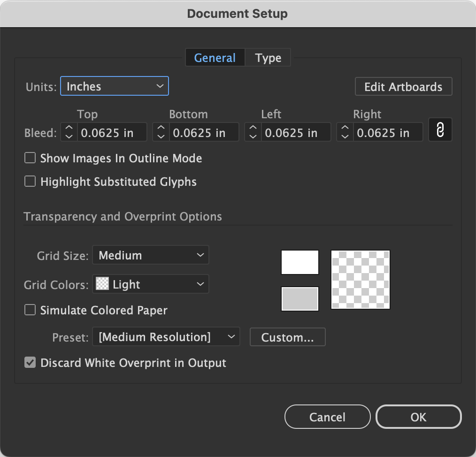The width and height of the screenshot is (476, 457).
Task: Cancel the Document Setup dialog
Action: [x=327, y=417]
